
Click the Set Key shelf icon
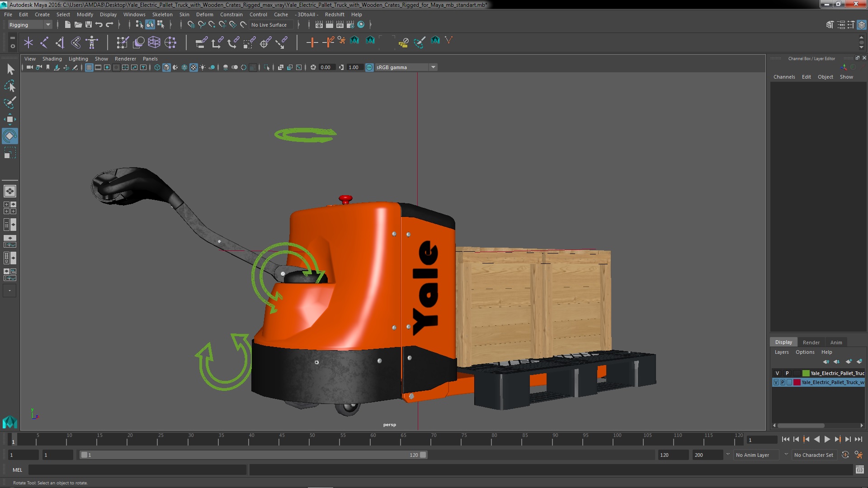(x=311, y=42)
